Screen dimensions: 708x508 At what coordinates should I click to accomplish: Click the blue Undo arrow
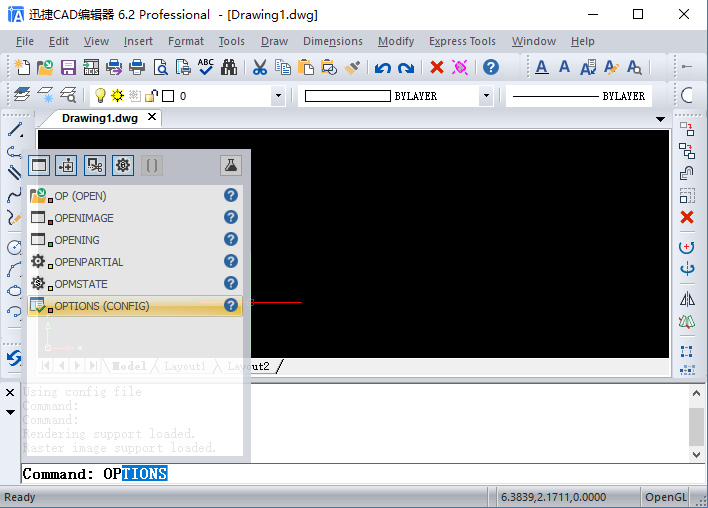382,68
